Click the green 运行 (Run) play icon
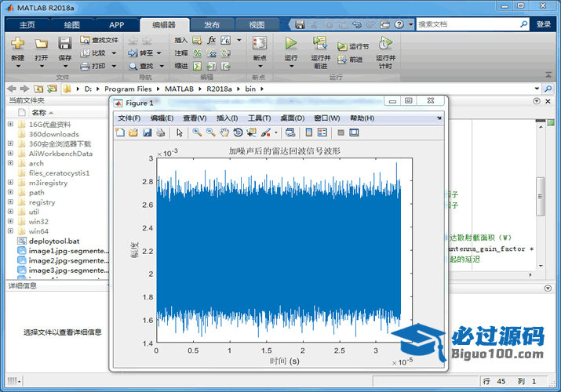 click(291, 43)
